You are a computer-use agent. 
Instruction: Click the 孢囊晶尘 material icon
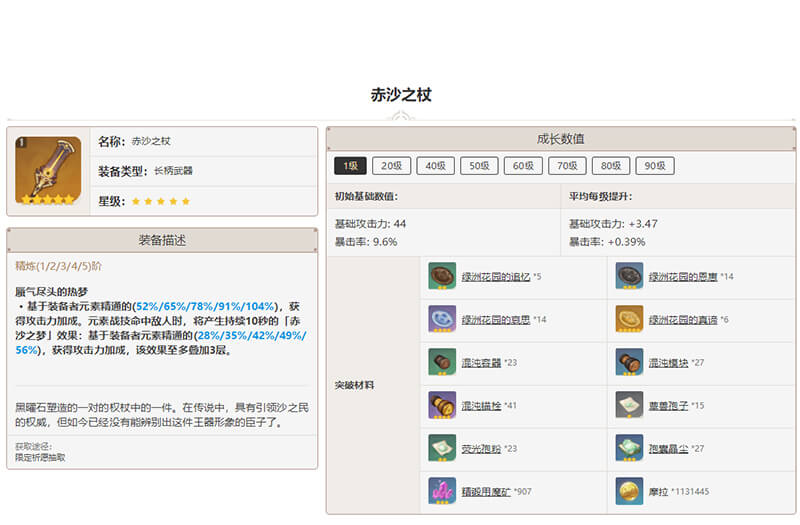point(629,448)
